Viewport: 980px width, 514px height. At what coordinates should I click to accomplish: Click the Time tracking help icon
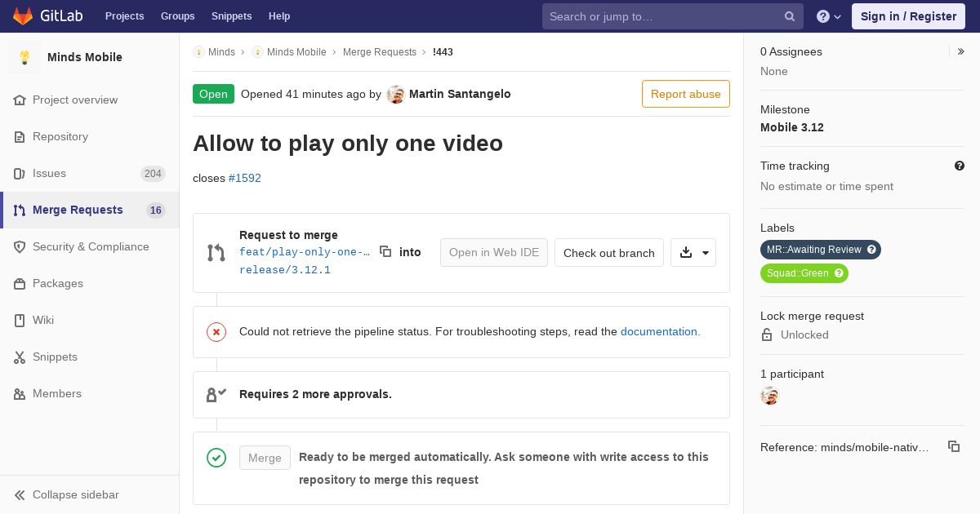[960, 166]
